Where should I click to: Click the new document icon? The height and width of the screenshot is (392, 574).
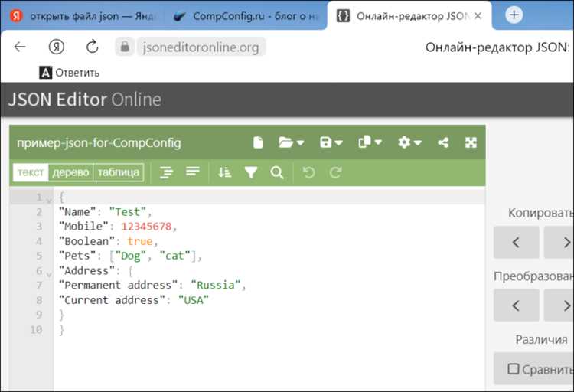pos(258,142)
